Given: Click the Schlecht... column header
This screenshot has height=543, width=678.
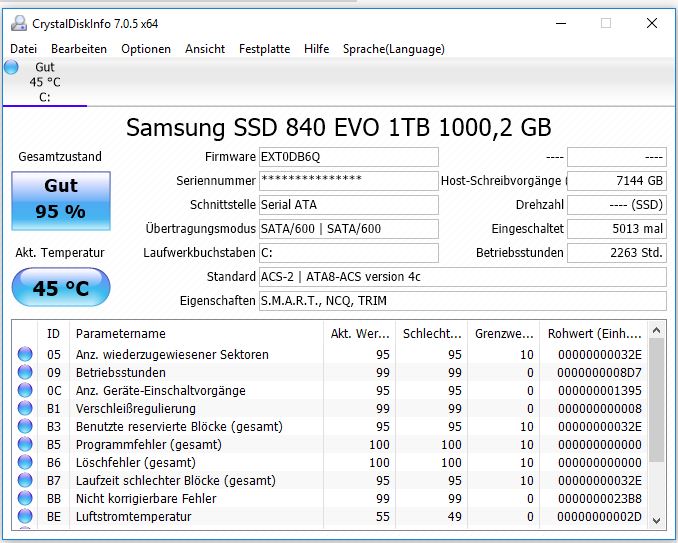Looking at the screenshot, I should click(x=432, y=333).
